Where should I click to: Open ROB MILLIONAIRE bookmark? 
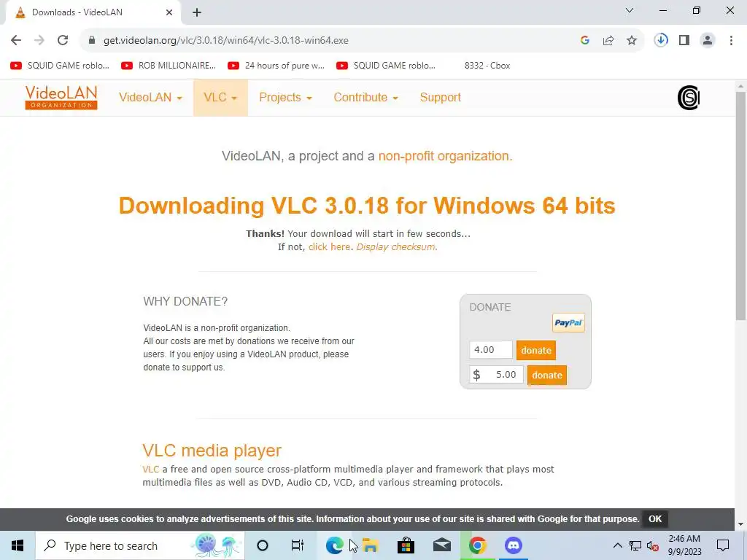[169, 66]
